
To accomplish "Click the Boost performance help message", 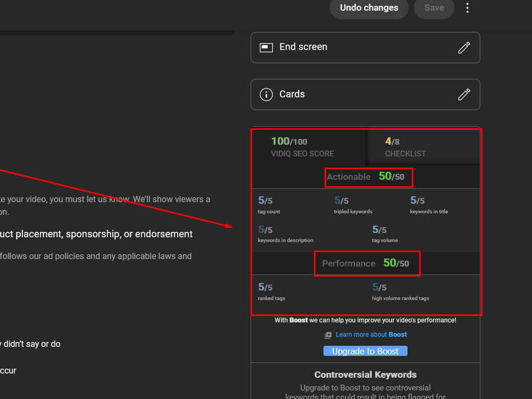I will coord(365,320).
